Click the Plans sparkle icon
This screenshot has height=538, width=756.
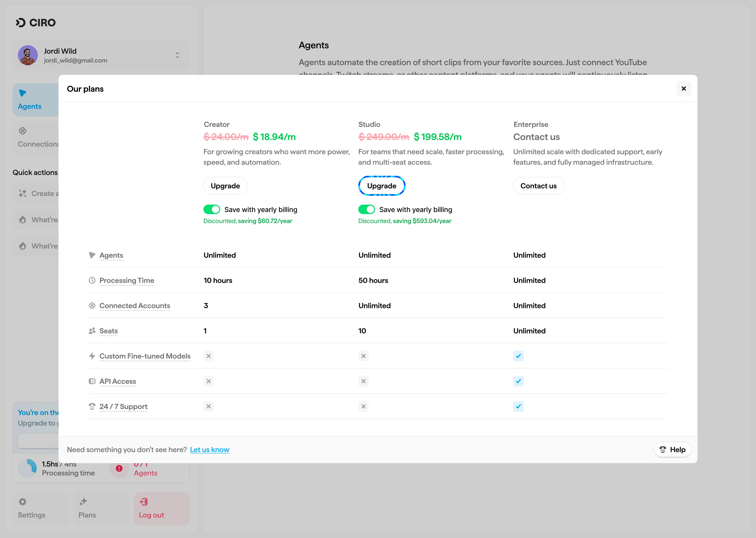(83, 502)
